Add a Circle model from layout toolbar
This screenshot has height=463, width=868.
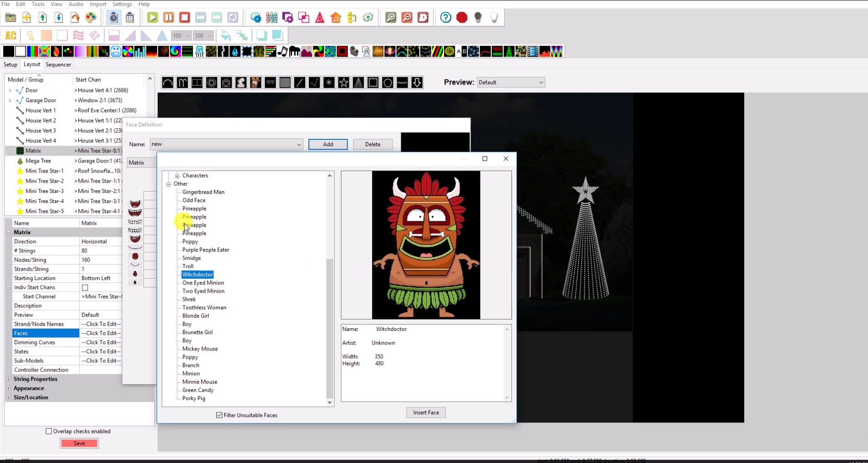click(x=388, y=82)
